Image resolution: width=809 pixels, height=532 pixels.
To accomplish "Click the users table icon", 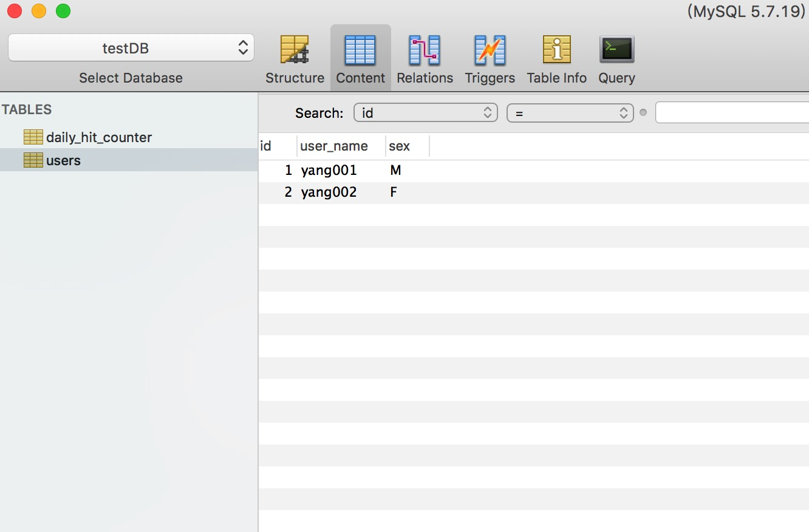I will [x=33, y=160].
